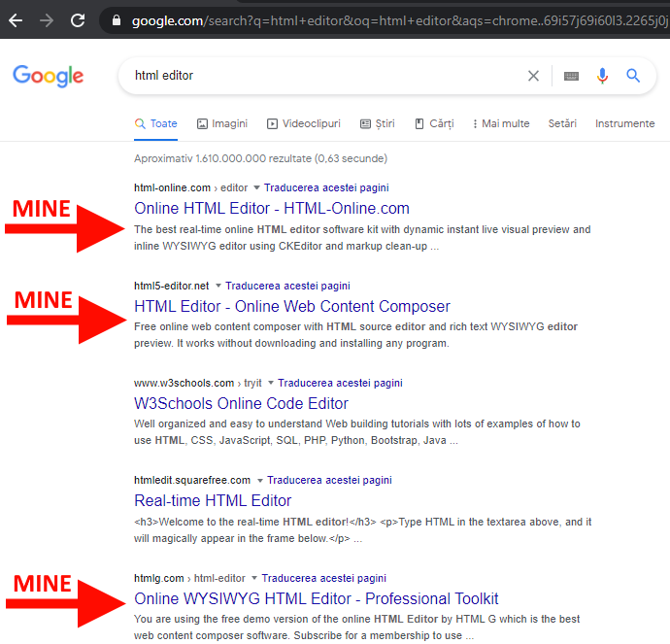
Task: Open Instrumente search tools
Action: [624, 123]
